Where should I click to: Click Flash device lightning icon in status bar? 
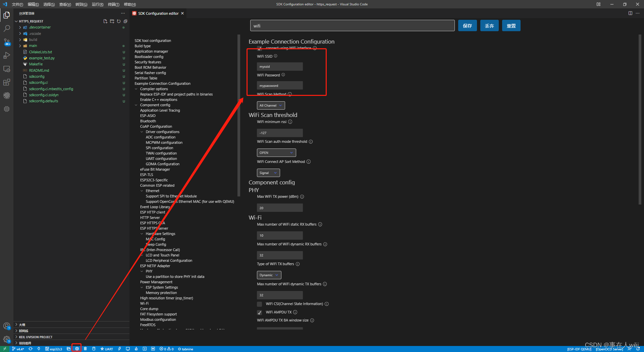[119, 349]
